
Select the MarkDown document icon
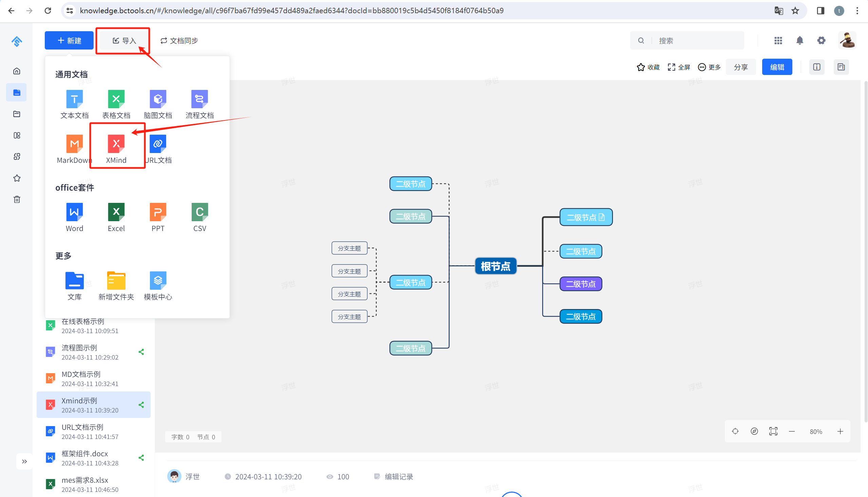click(74, 144)
